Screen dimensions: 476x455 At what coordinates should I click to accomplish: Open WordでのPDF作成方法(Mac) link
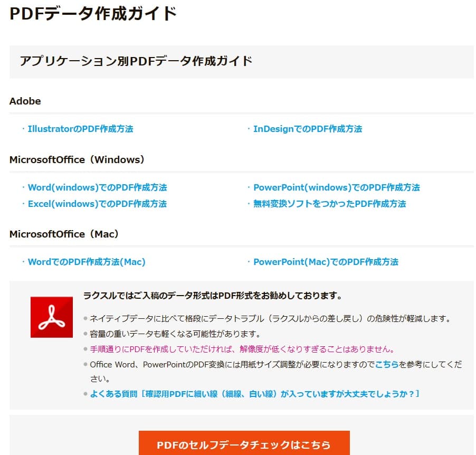coord(87,262)
